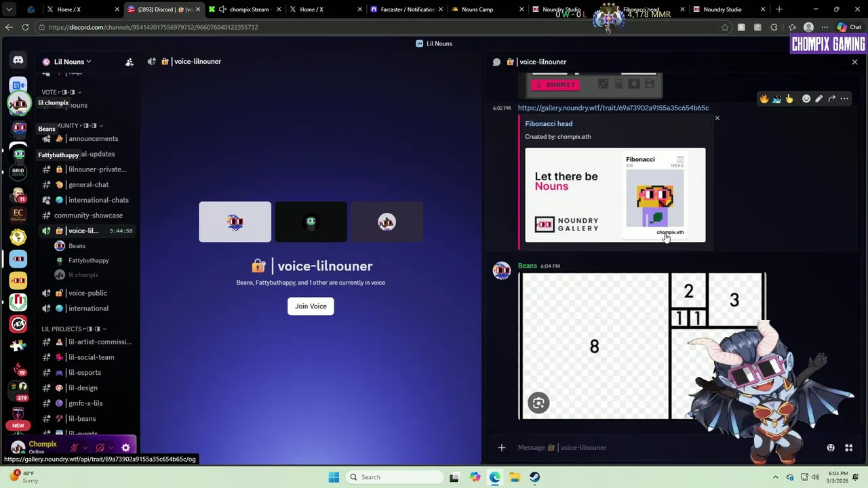Screen dimensions: 868x488
Task: Open the gallery.noundry.wtf trait link
Action: (613, 108)
